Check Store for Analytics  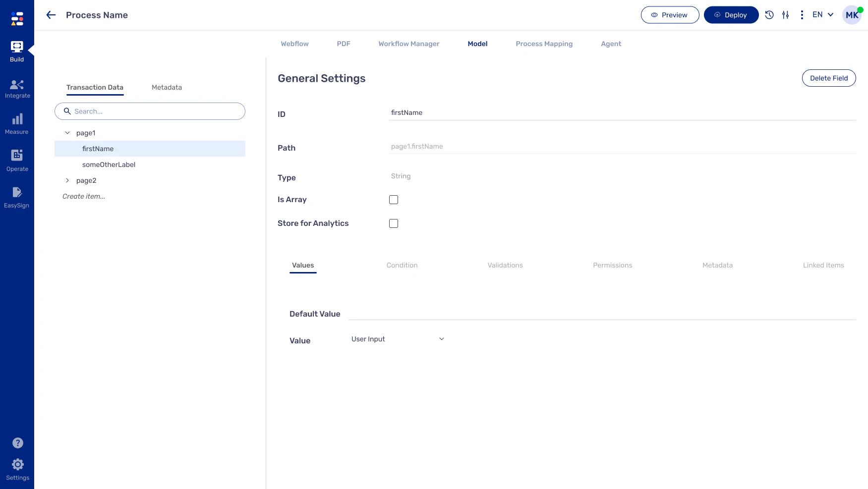(x=394, y=223)
